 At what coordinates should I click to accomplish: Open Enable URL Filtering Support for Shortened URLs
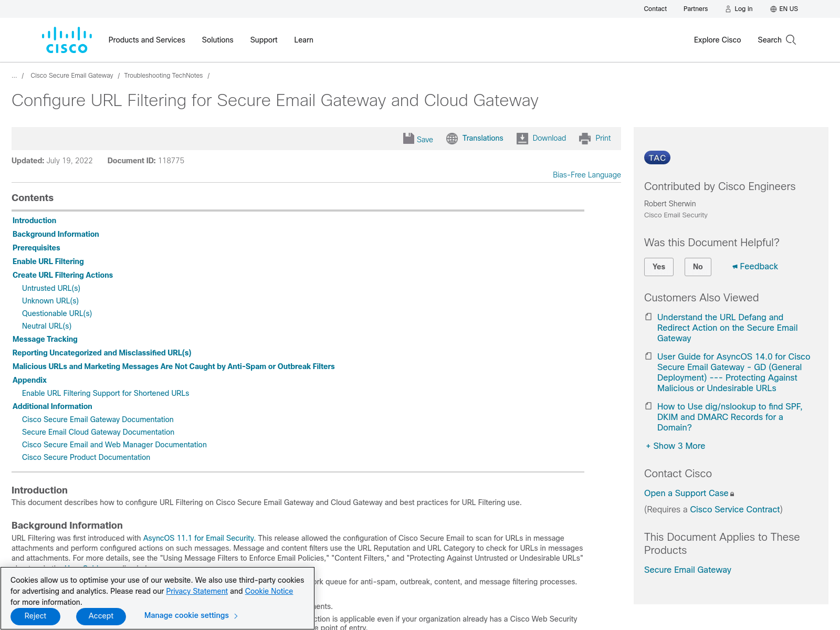click(106, 393)
